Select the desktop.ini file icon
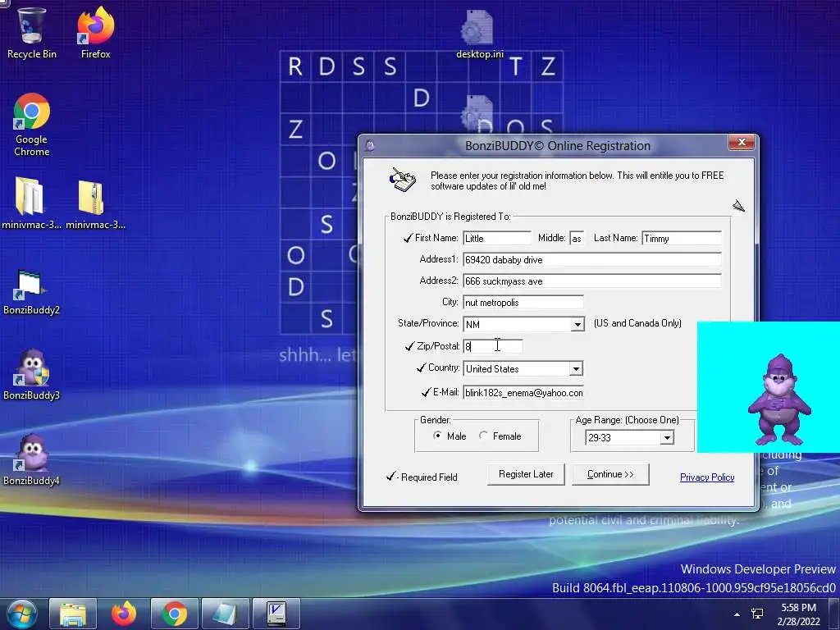Image resolution: width=840 pixels, height=630 pixels. coord(478,33)
